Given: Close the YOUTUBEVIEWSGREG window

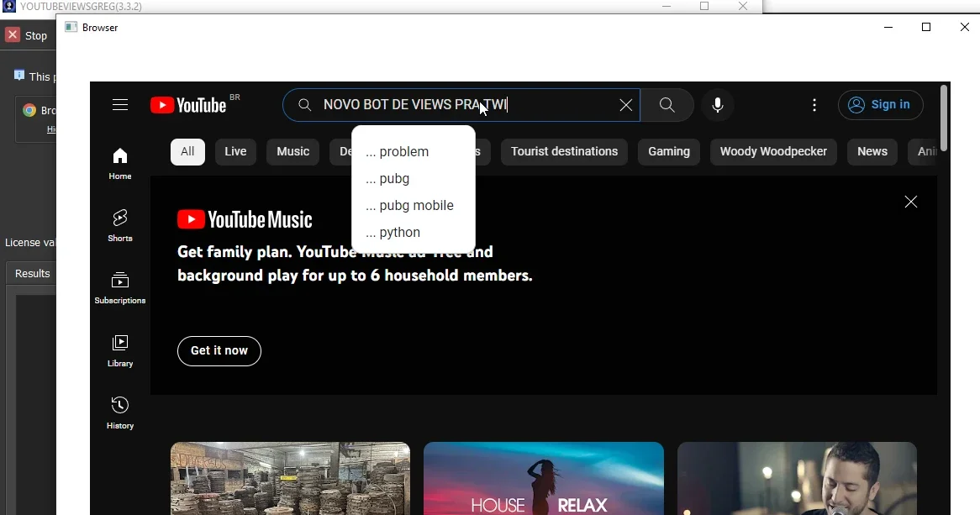Looking at the screenshot, I should (x=742, y=6).
